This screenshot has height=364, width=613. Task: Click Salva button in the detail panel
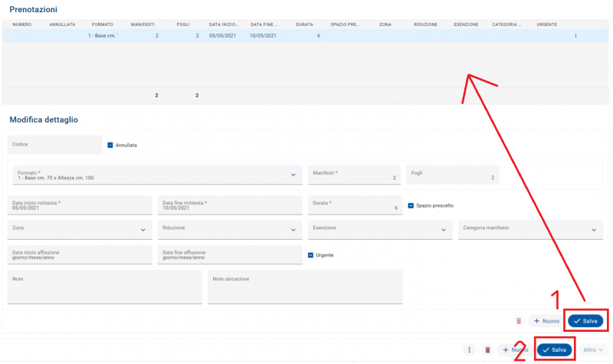click(585, 321)
